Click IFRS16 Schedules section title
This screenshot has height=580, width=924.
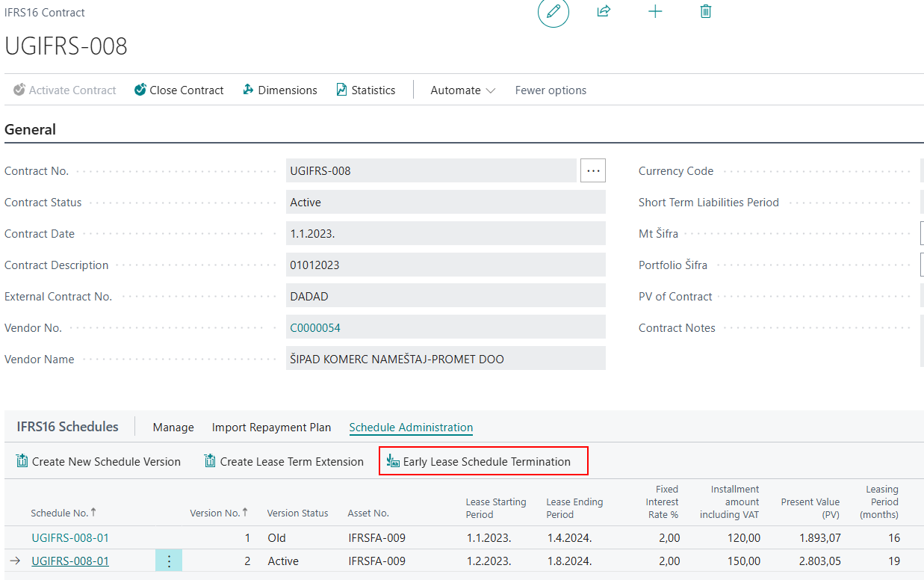(67, 427)
